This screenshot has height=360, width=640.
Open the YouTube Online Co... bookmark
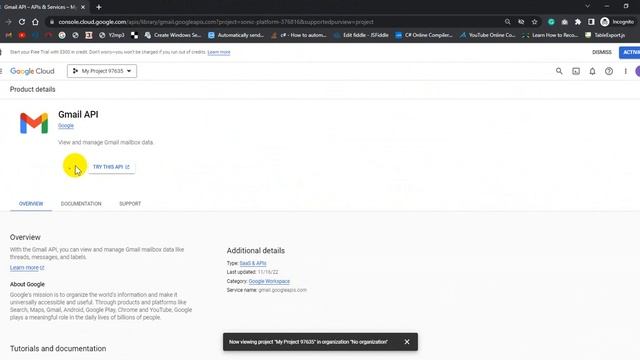pyautogui.click(x=487, y=36)
